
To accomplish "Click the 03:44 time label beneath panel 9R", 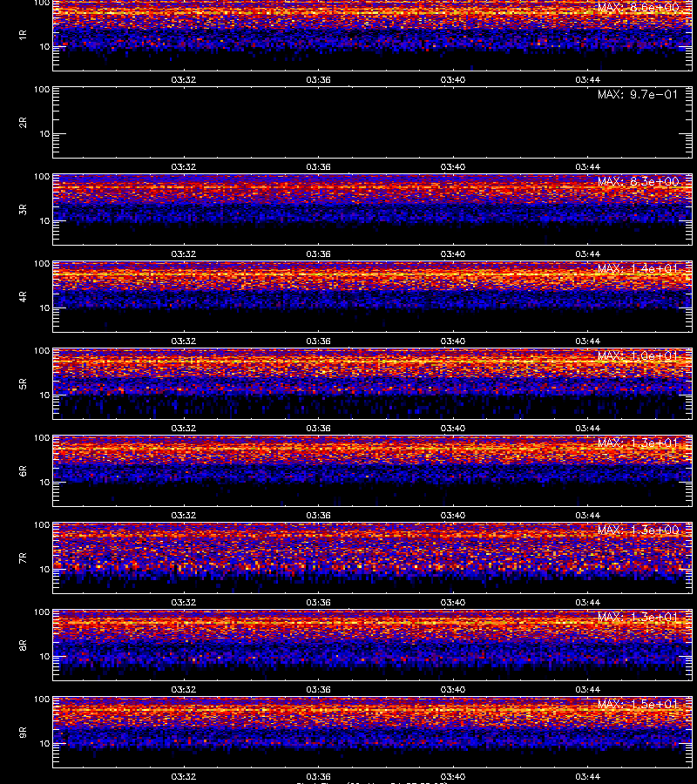I will 587,776.
